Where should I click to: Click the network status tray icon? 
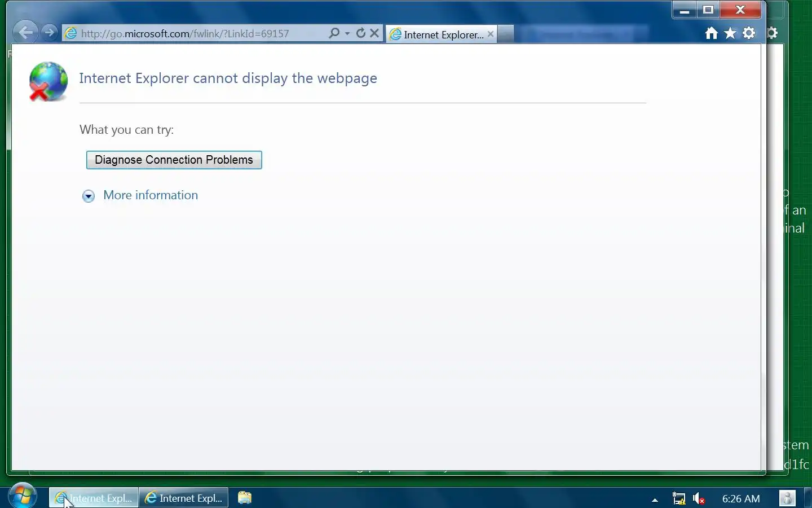point(679,498)
